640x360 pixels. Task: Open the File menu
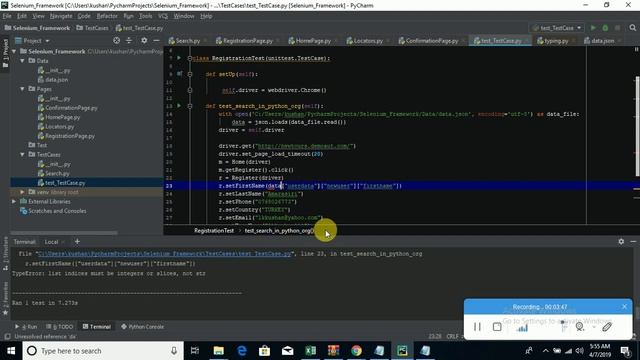pos(7,16)
